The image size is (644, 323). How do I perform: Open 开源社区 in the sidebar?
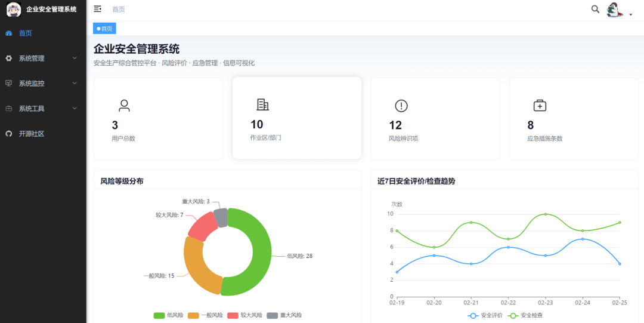(x=43, y=134)
